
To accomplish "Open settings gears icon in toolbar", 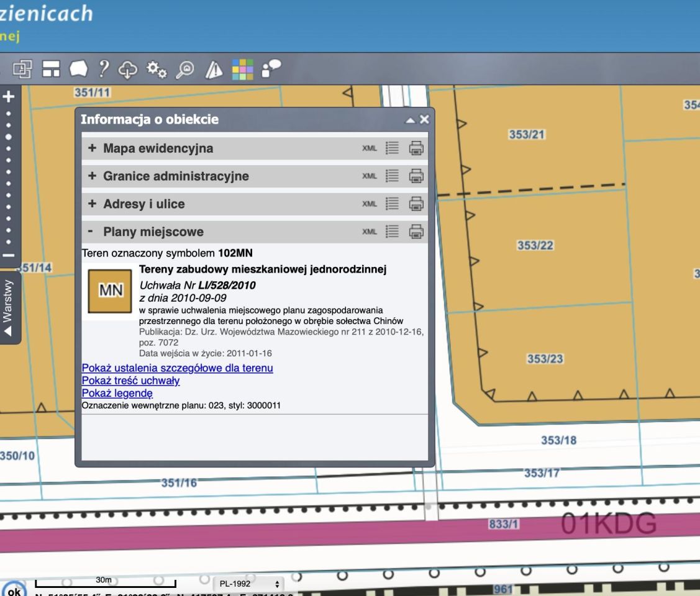I will click(156, 70).
